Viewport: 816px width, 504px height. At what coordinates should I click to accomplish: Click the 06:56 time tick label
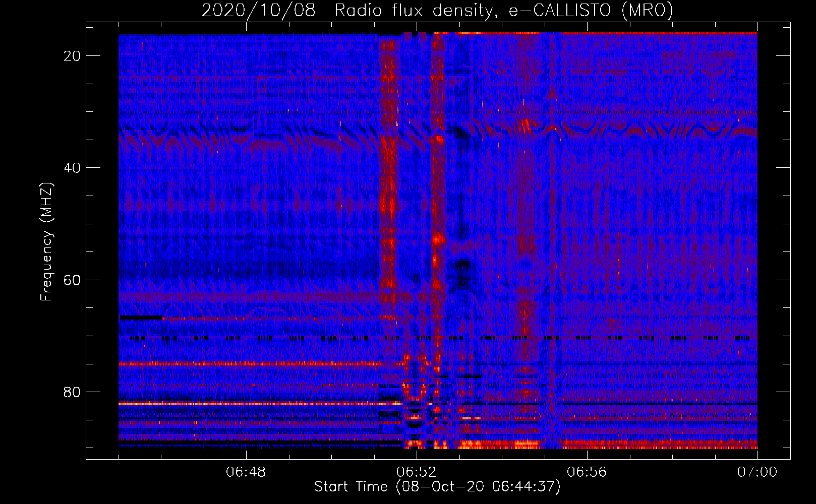(587, 472)
